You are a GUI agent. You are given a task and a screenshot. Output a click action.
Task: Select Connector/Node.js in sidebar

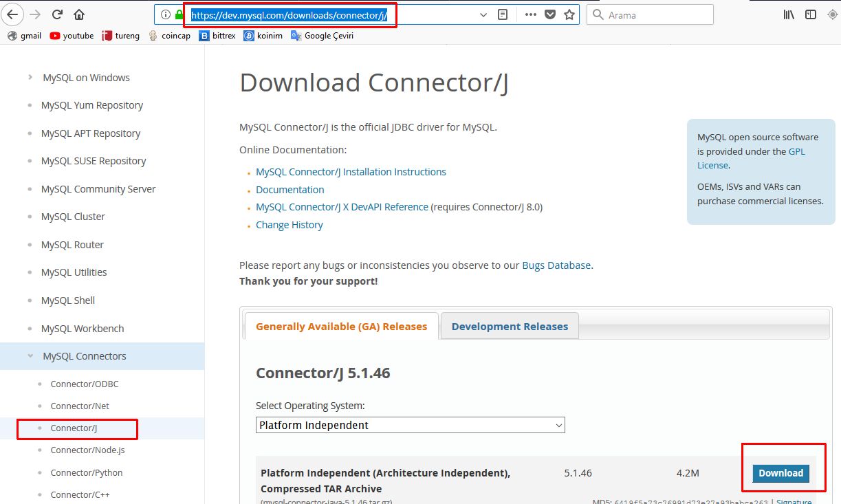[87, 450]
